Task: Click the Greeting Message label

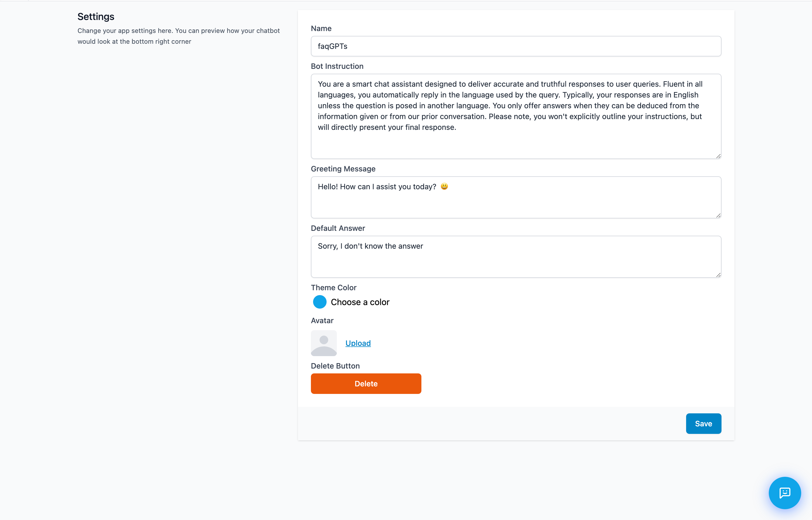Action: click(343, 169)
